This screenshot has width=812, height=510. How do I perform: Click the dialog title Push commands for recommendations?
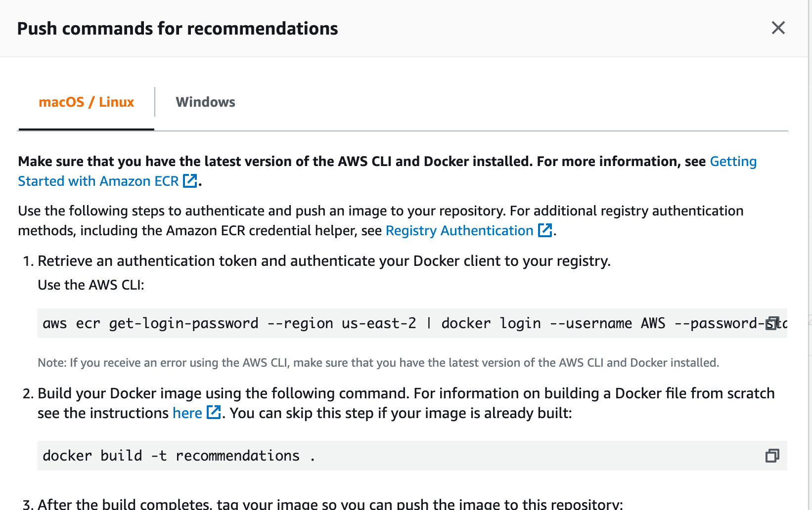tap(178, 28)
